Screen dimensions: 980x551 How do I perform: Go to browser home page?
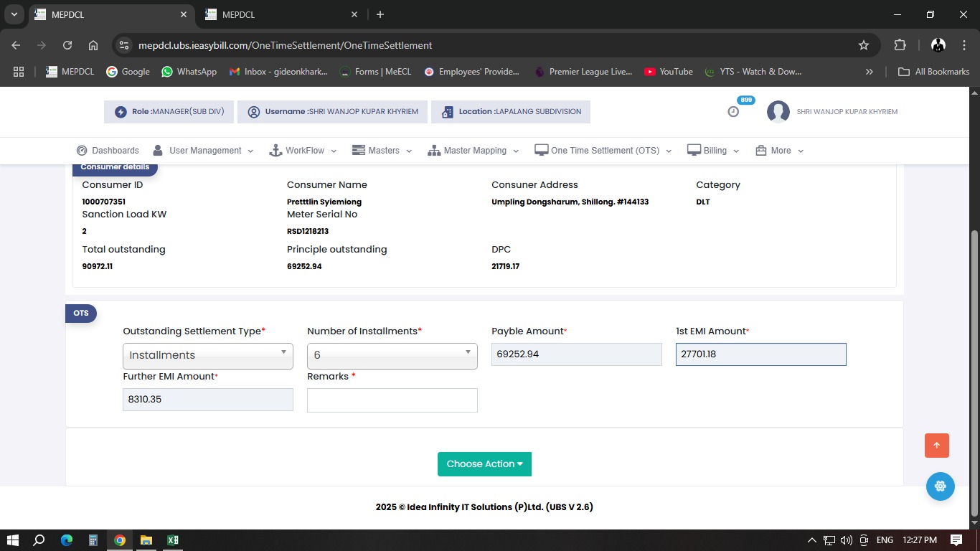point(93,45)
